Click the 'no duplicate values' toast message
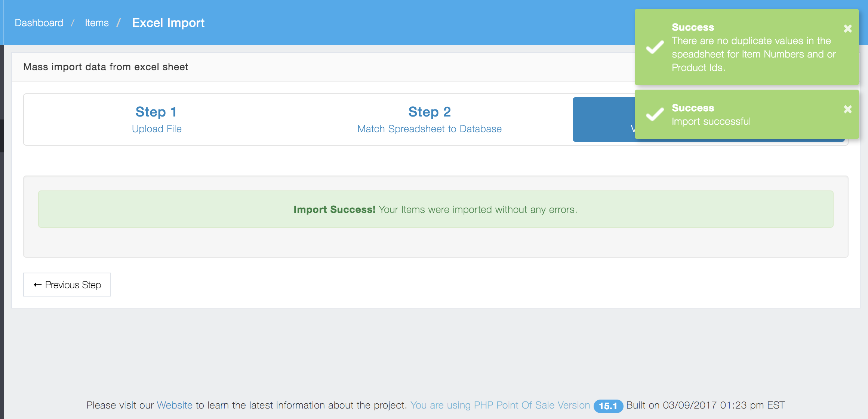868x419 pixels. [x=751, y=54]
